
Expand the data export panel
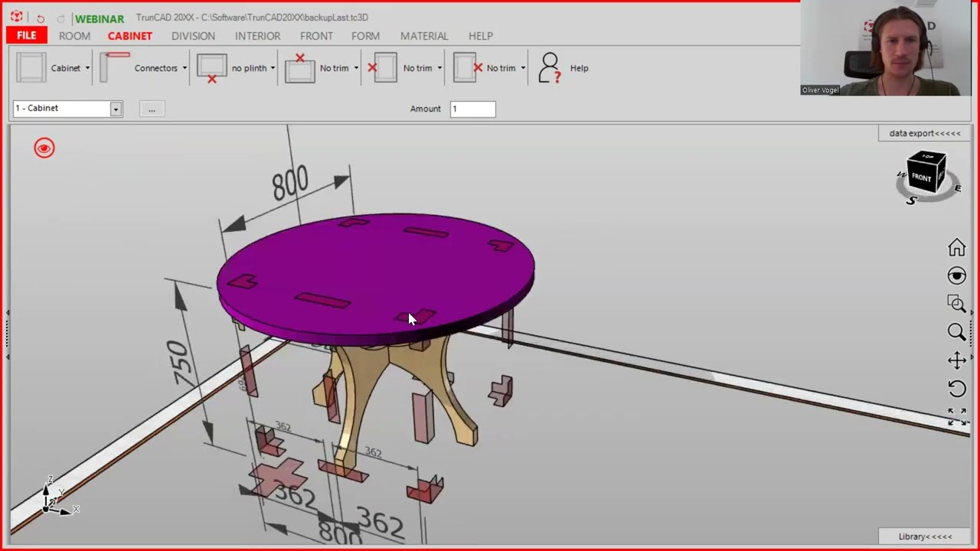point(924,133)
